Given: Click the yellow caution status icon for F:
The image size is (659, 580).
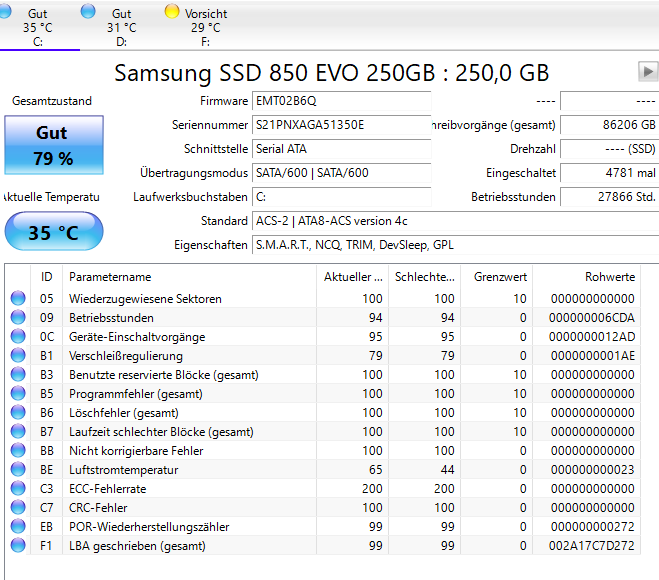Looking at the screenshot, I should click(x=171, y=11).
